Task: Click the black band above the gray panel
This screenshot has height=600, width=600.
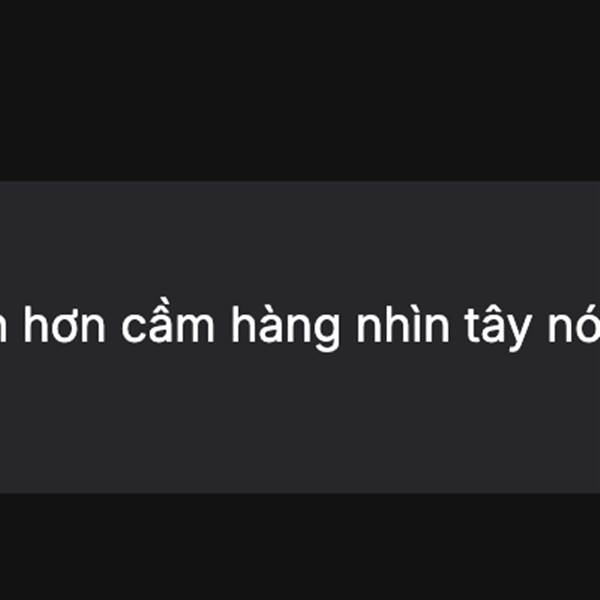Action: coord(300,90)
